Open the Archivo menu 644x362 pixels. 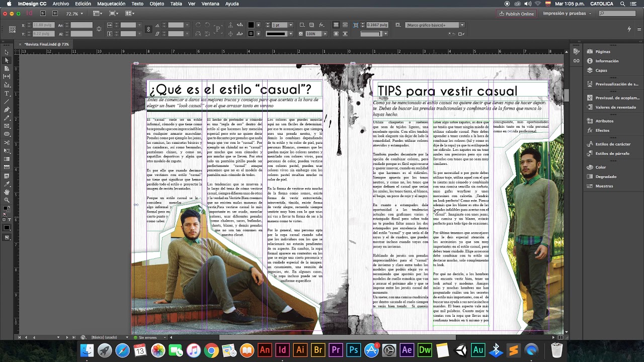click(61, 4)
